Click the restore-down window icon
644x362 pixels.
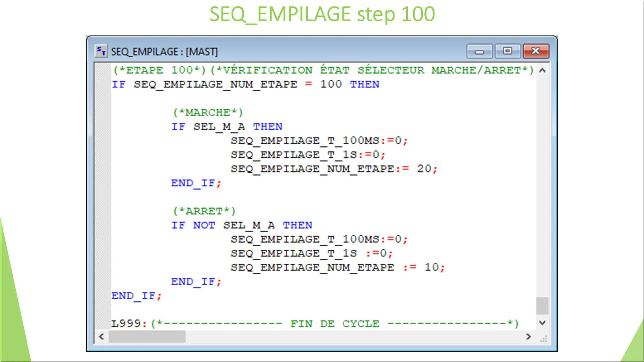(507, 51)
